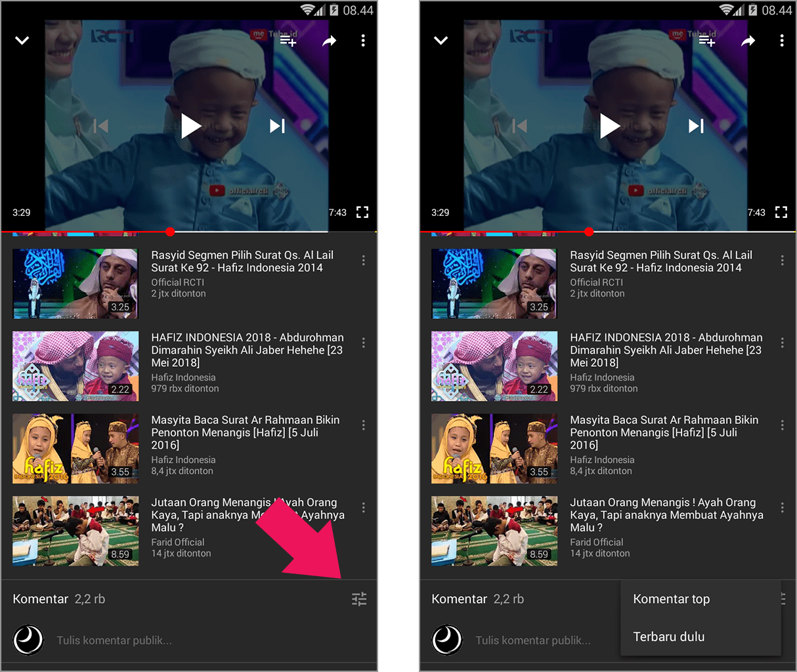Image resolution: width=797 pixels, height=672 pixels.
Task: Tap 'Official RCTI' channel name in right screenshot
Action: 596,282
